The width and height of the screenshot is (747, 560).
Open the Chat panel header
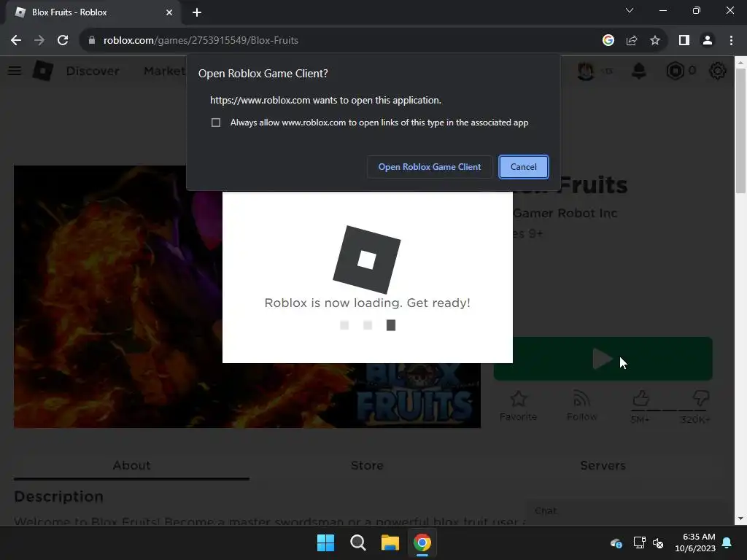627,511
